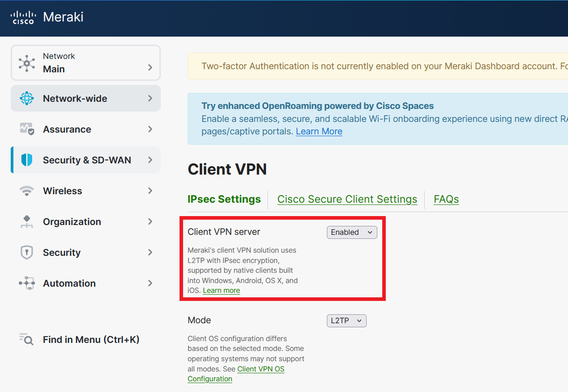Open the Organization menu item
Image resolution: width=568 pixels, height=392 pixels.
pos(86,221)
